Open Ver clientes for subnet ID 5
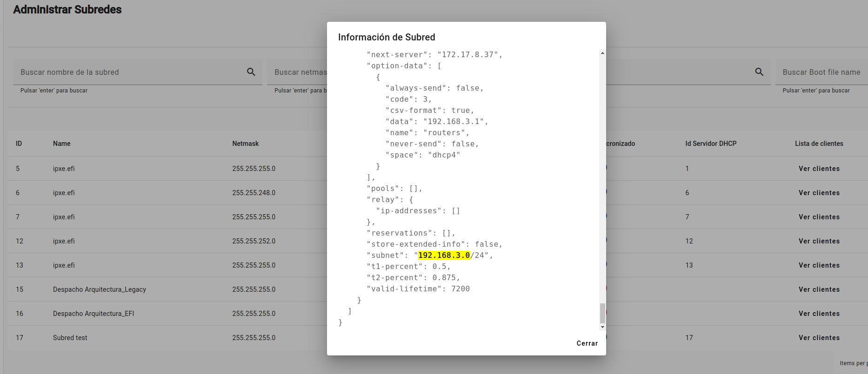 click(x=819, y=169)
